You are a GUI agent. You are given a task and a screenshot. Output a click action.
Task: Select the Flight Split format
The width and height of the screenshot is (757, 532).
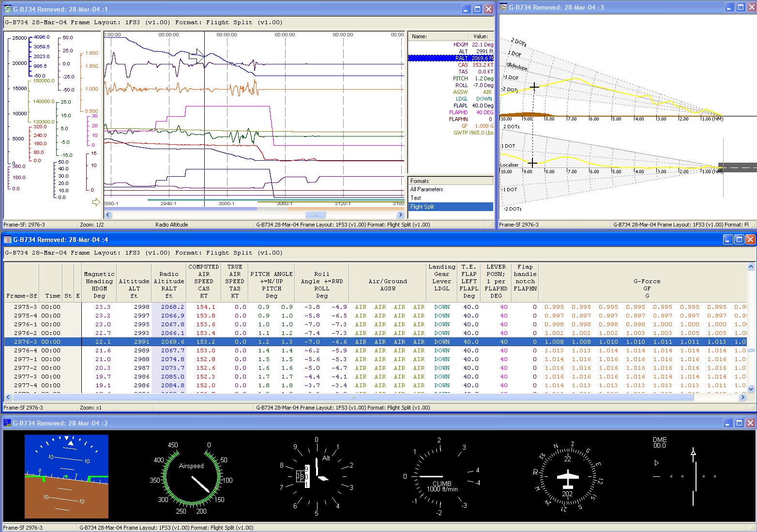coord(451,207)
